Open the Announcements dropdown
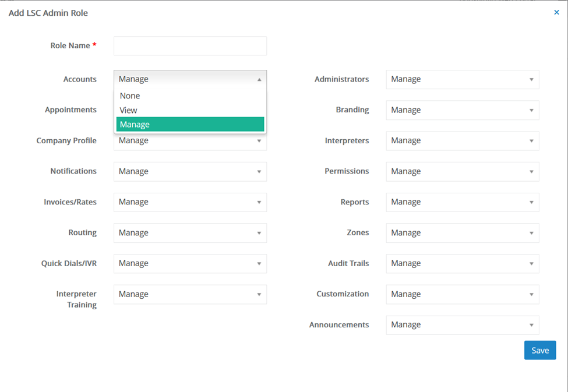 click(463, 325)
